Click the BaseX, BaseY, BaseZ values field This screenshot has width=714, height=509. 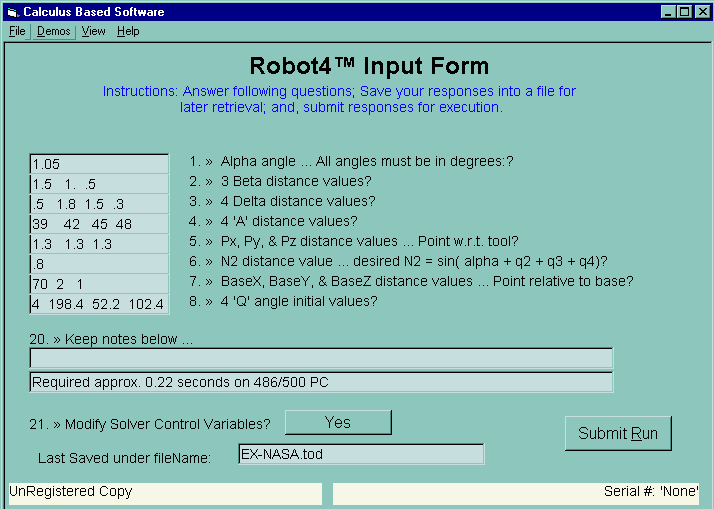[x=99, y=284]
